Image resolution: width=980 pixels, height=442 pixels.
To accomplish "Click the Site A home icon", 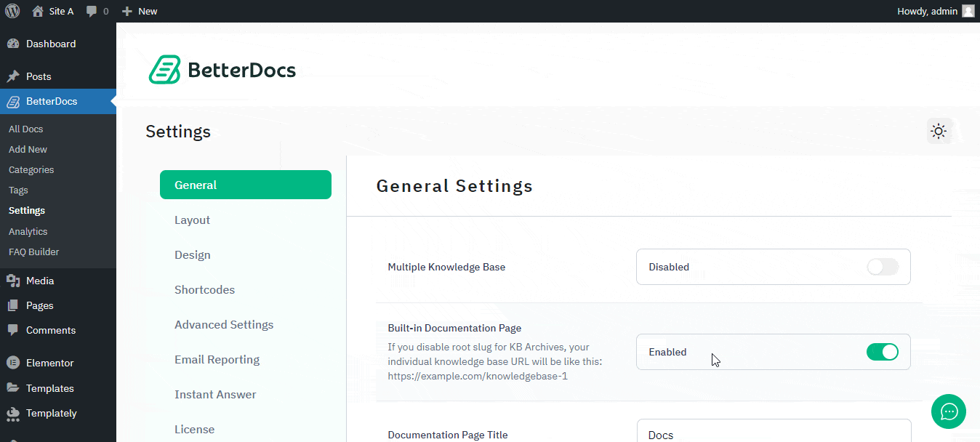I will tap(36, 11).
